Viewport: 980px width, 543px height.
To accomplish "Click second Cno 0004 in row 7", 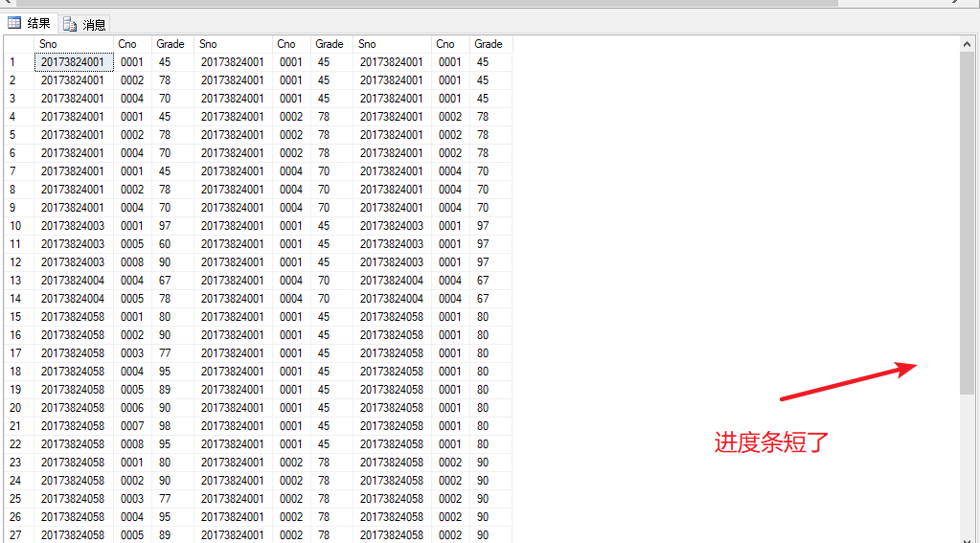I will [292, 170].
